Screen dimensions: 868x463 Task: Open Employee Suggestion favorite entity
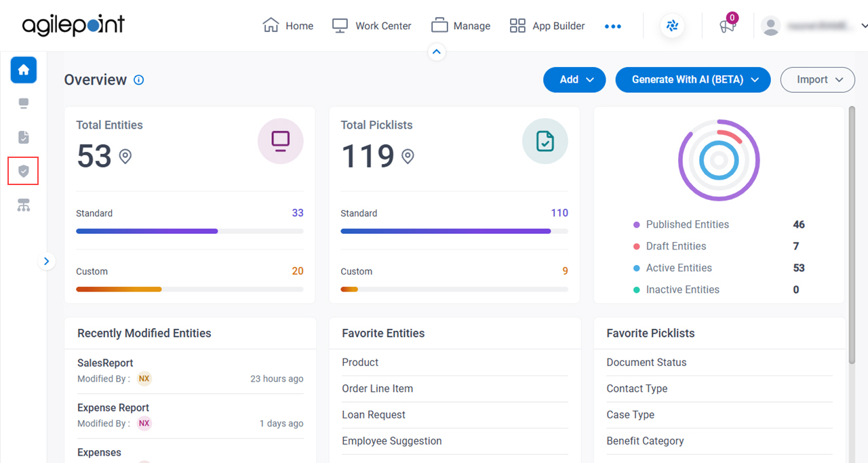[x=392, y=441]
